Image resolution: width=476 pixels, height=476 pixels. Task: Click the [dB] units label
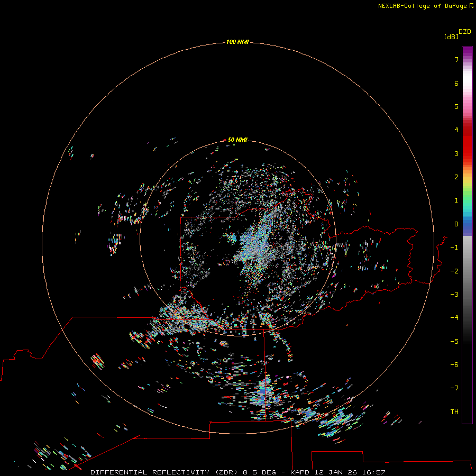[x=451, y=36]
